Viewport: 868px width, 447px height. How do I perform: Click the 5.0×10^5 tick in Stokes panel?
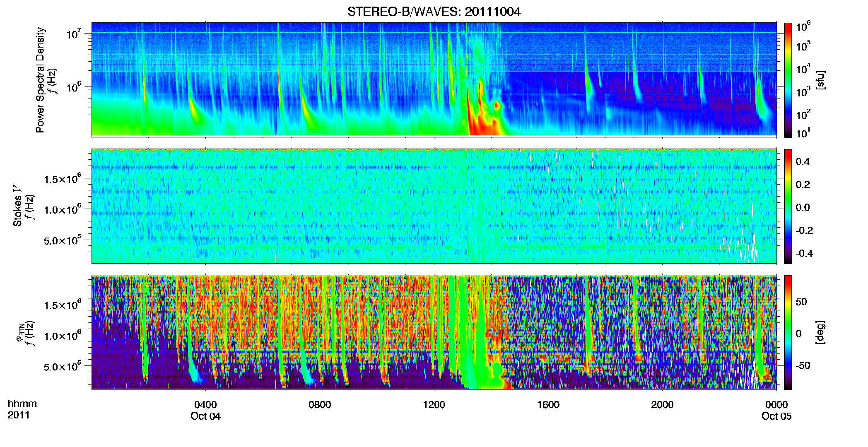coord(63,240)
